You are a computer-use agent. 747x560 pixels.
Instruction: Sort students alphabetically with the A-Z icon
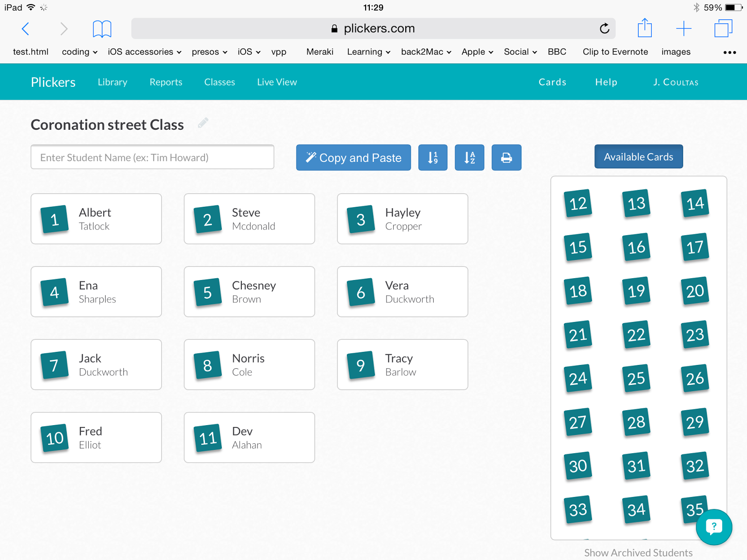[x=469, y=157]
